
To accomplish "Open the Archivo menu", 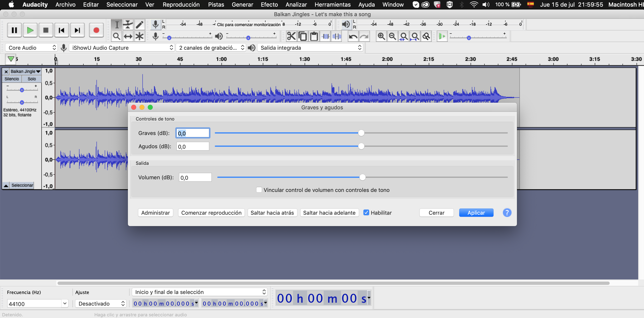I will click(x=65, y=5).
